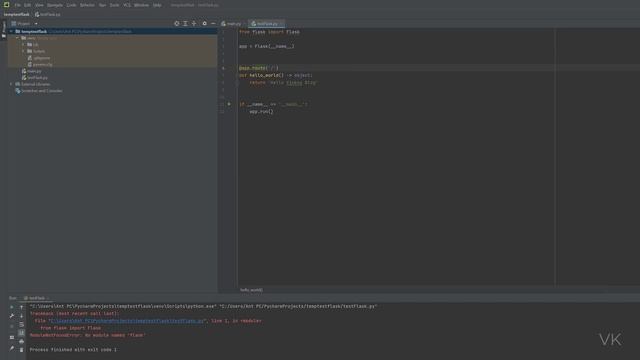Open Project panel gear settings

[204, 24]
